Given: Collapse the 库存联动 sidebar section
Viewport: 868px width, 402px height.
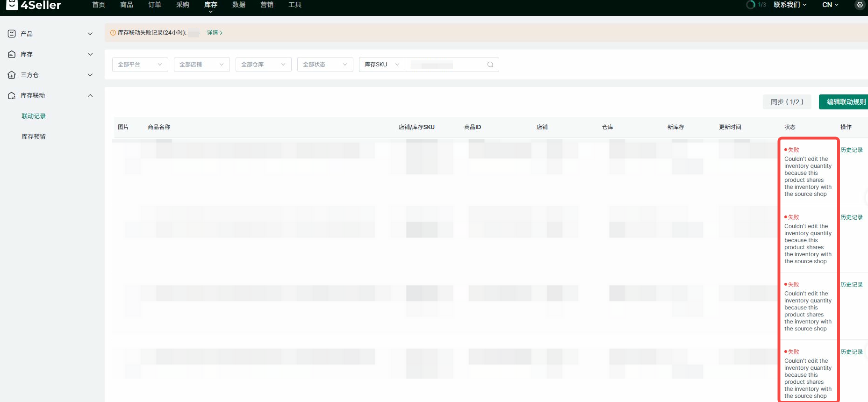Looking at the screenshot, I should click(90, 95).
